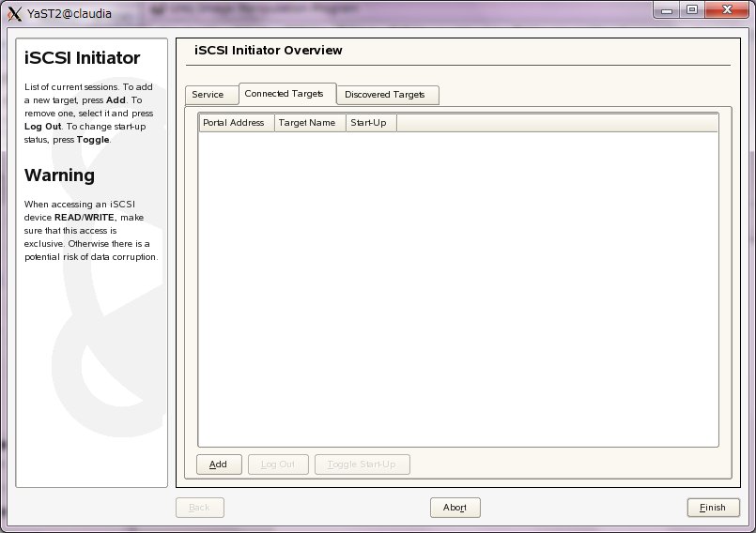Open the Discovered Targets tab
This screenshot has height=533, width=756.
[388, 95]
